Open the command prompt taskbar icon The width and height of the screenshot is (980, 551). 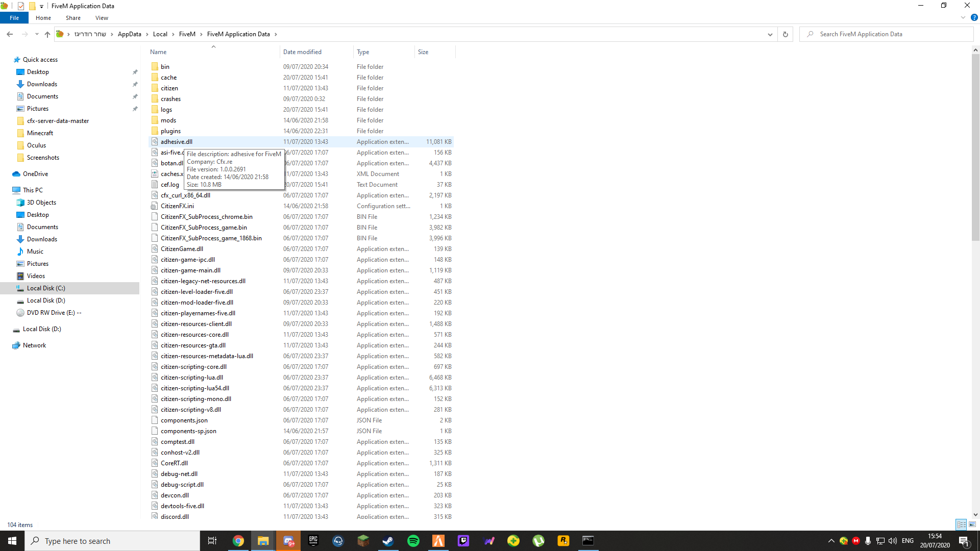click(x=589, y=541)
